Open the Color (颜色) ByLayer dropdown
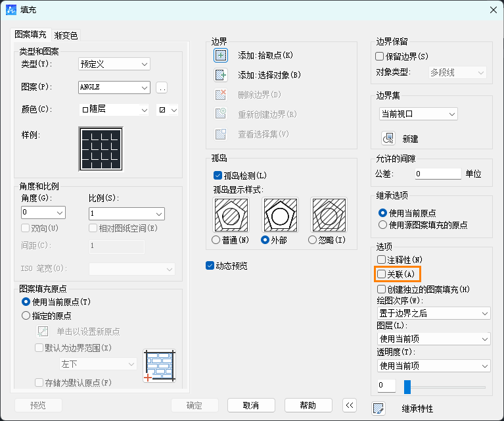The height and width of the screenshot is (421, 504). point(114,110)
